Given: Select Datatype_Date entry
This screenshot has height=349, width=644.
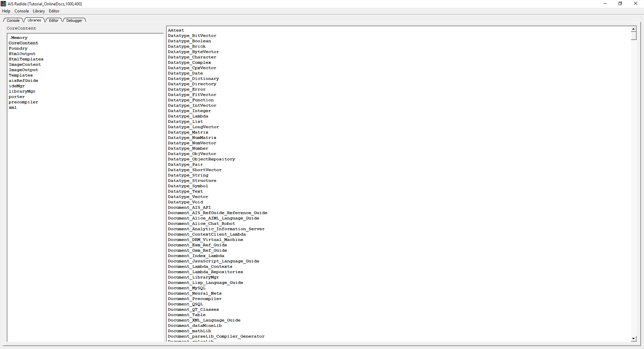Looking at the screenshot, I should pos(185,73).
